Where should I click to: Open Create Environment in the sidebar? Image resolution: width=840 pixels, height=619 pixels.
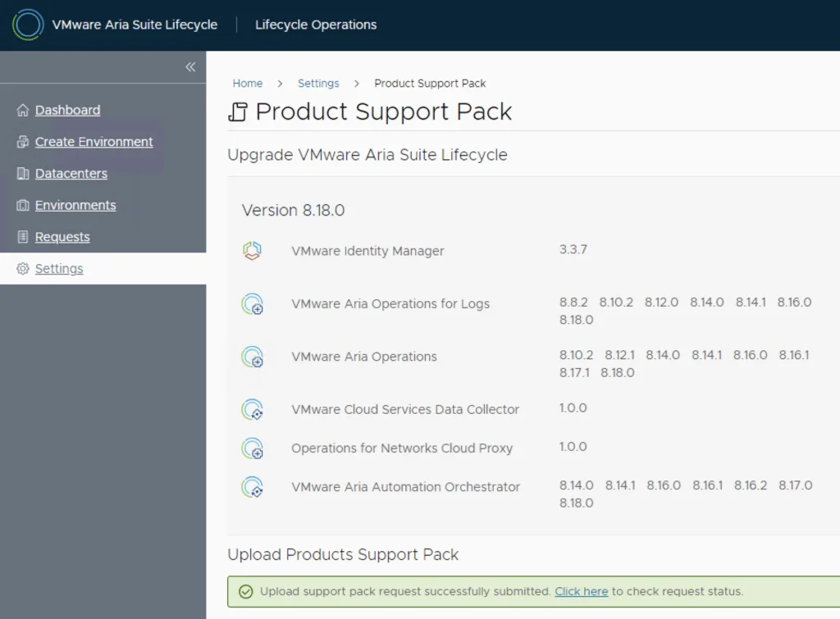click(x=94, y=142)
